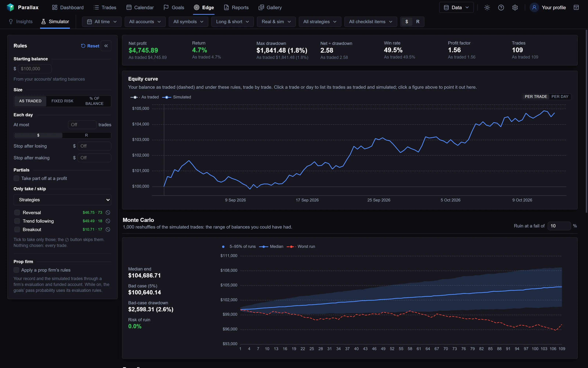Open the Real & sim filter
Viewport: 588px width, 368px height.
276,22
